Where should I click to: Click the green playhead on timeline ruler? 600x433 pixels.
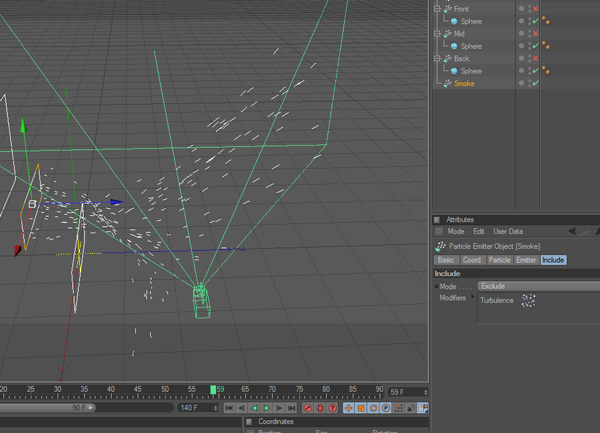213,389
